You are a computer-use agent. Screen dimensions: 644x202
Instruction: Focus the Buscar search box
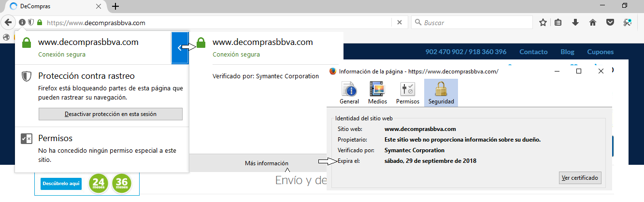(471, 22)
